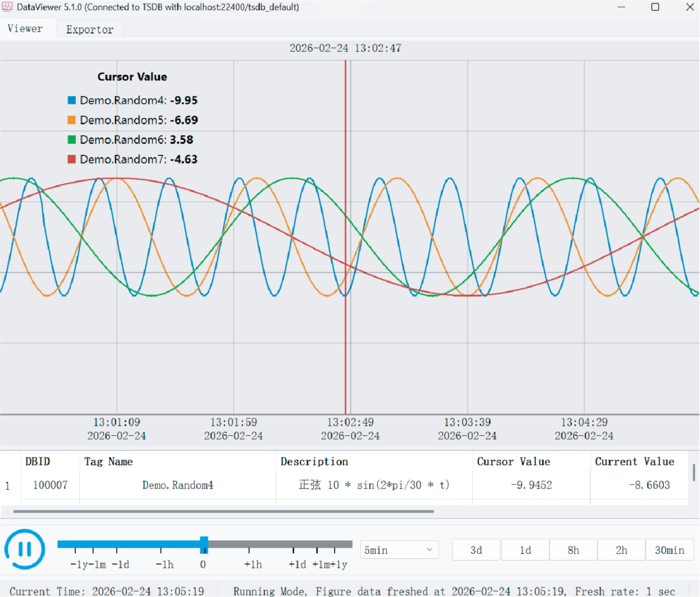Select the Viewer tab
Screen dimensions: 700x597
pyautogui.click(x=25, y=29)
